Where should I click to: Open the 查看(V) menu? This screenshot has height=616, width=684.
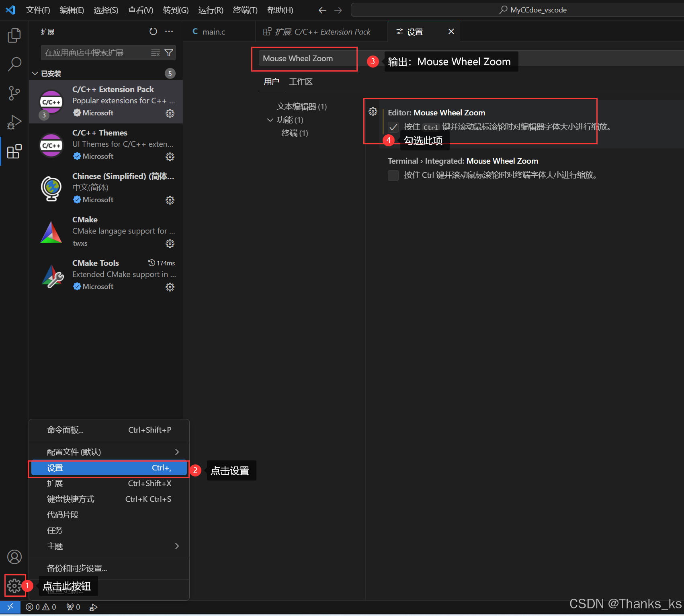(x=141, y=10)
